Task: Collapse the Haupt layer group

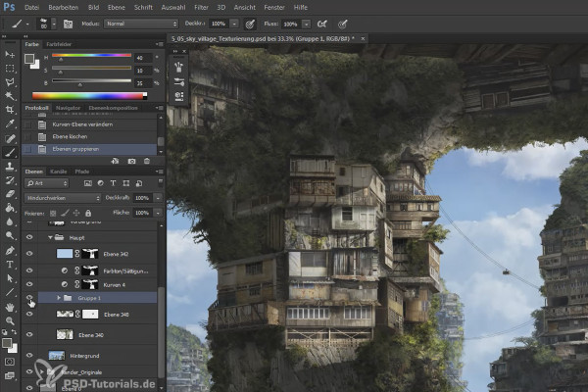Action: click(x=50, y=237)
